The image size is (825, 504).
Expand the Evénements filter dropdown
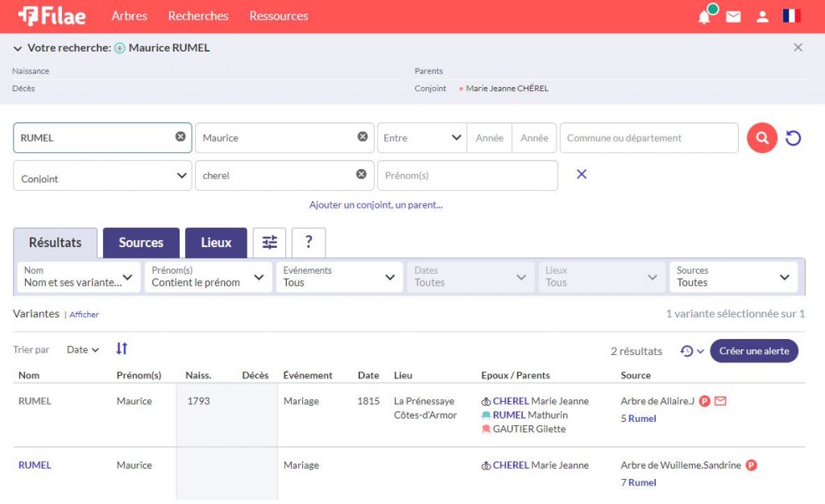338,277
